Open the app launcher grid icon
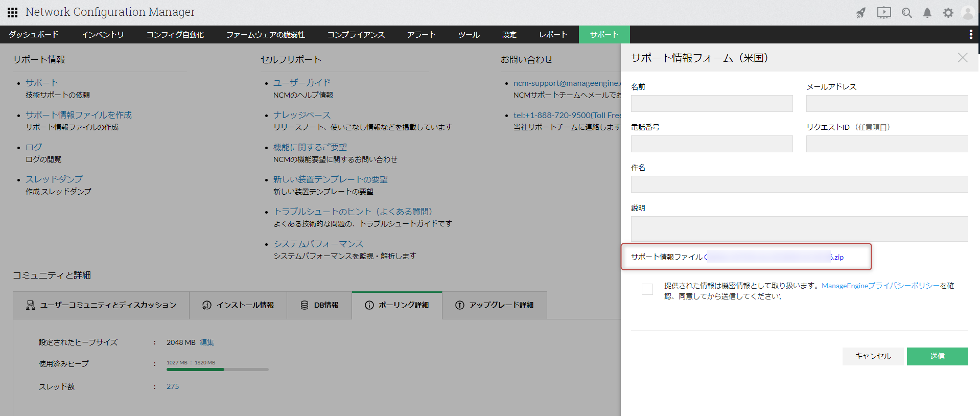Screen dimensions: 980x416 tap(12, 12)
